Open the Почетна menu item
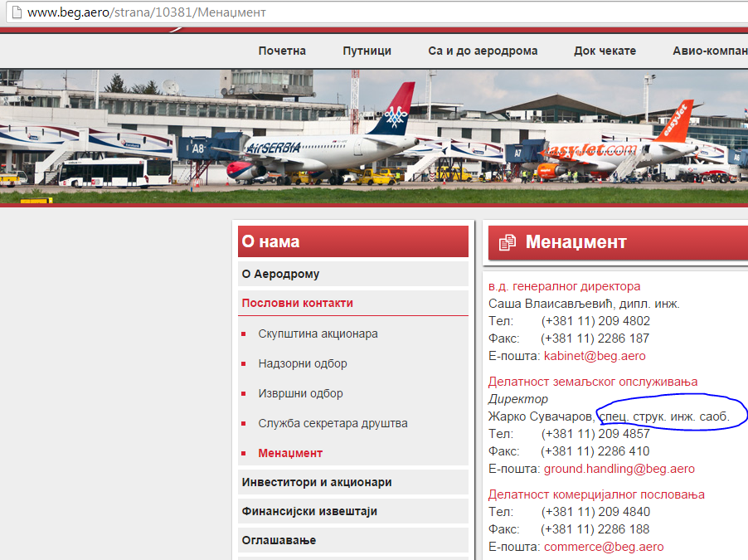The height and width of the screenshot is (560, 748). point(282,51)
